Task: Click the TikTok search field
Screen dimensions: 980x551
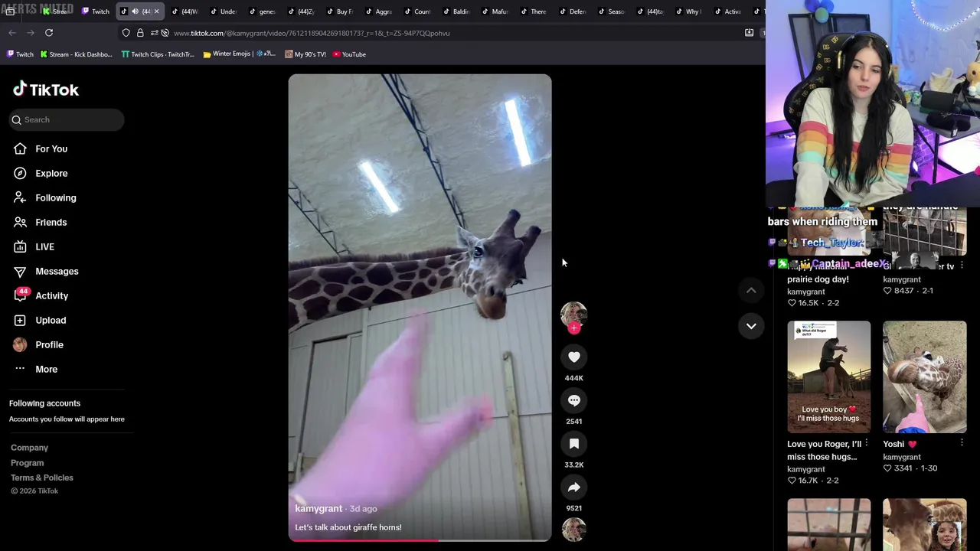Action: 67,119
